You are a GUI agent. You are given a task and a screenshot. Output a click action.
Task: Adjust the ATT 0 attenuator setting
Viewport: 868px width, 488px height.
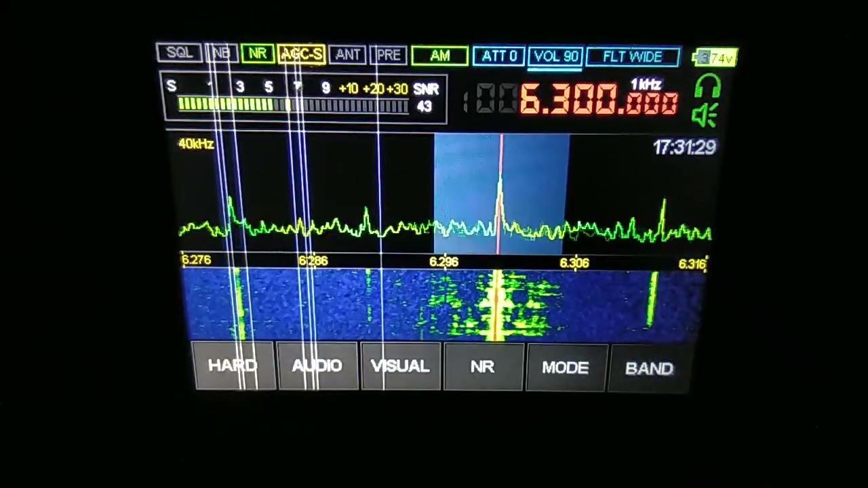[499, 56]
